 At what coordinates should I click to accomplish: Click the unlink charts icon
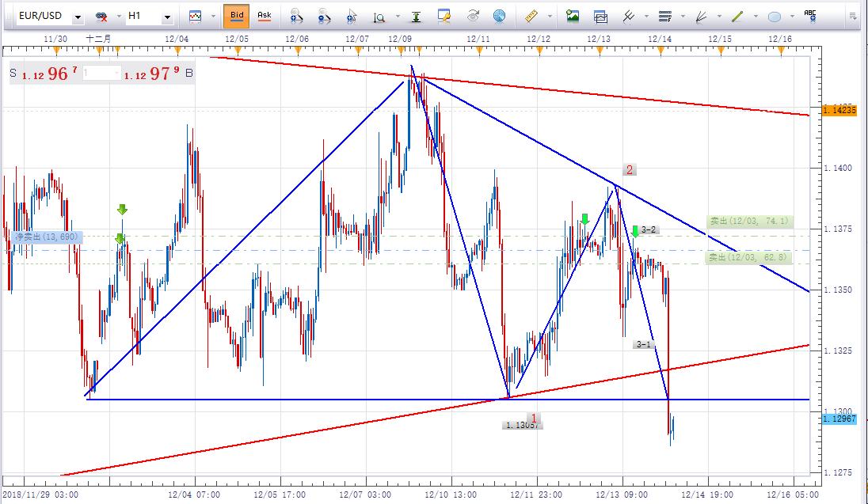tap(101, 17)
